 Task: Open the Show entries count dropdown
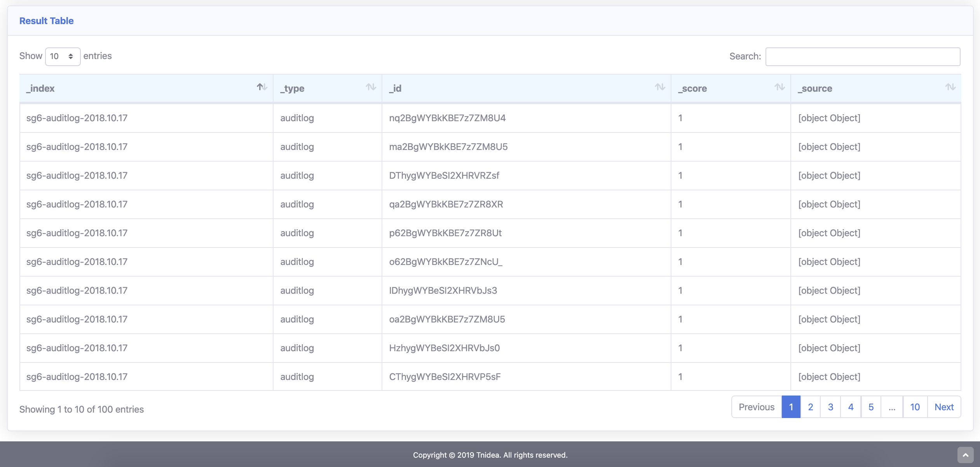pyautogui.click(x=63, y=57)
